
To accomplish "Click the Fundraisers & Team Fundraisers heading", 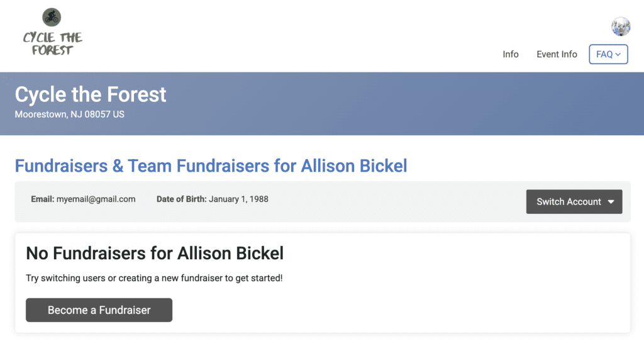I will coord(211,166).
